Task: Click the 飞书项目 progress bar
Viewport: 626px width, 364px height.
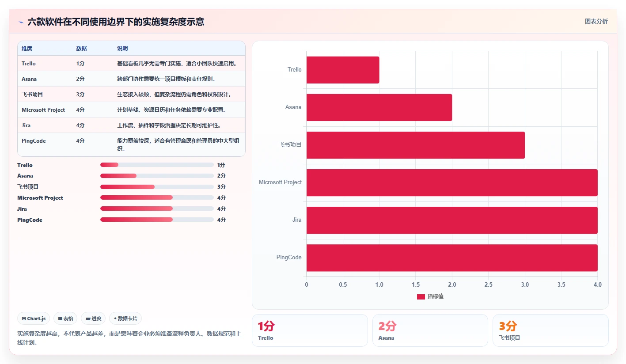Action: [x=157, y=187]
